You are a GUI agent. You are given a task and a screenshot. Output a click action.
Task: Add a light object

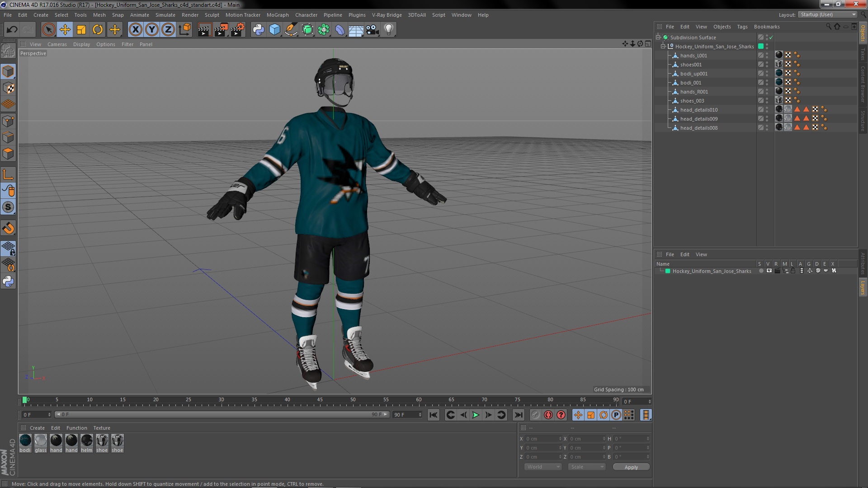point(389,30)
